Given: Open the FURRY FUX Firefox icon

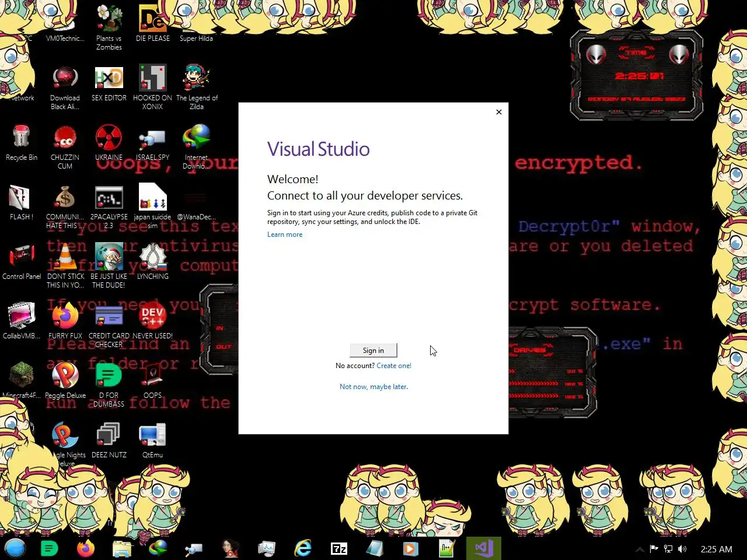Looking at the screenshot, I should point(65,321).
